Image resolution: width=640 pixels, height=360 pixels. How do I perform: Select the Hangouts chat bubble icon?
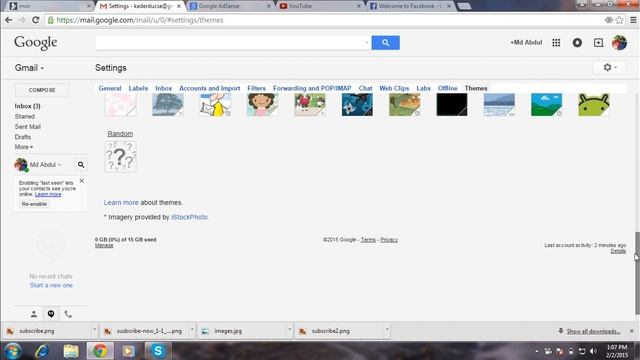[x=51, y=314]
